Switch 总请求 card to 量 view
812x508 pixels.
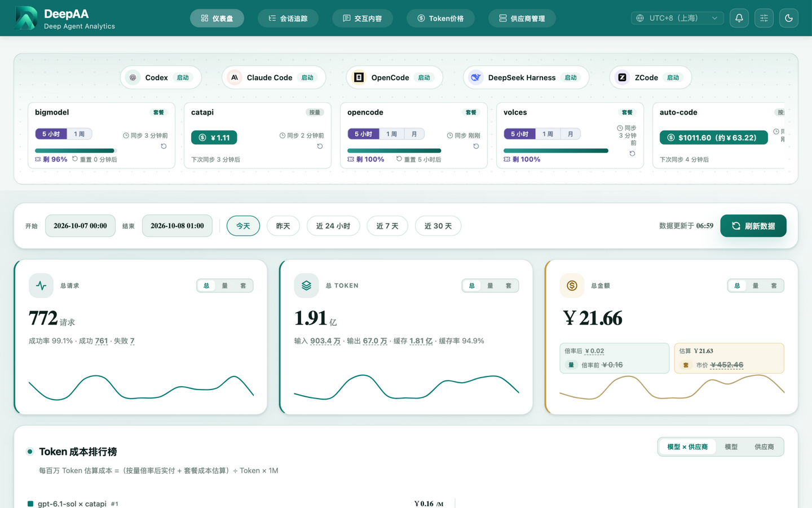tap(225, 286)
